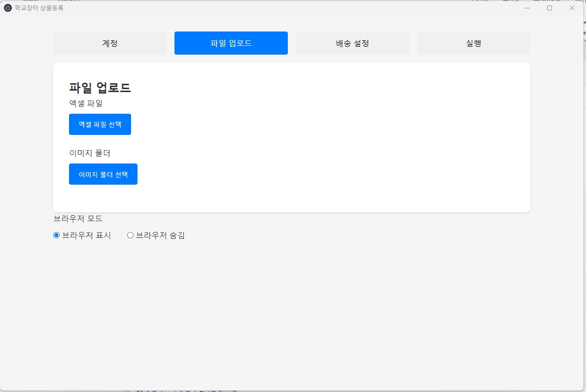Select the 파일 업로드 tab
This screenshot has height=392, width=586.
(x=231, y=43)
